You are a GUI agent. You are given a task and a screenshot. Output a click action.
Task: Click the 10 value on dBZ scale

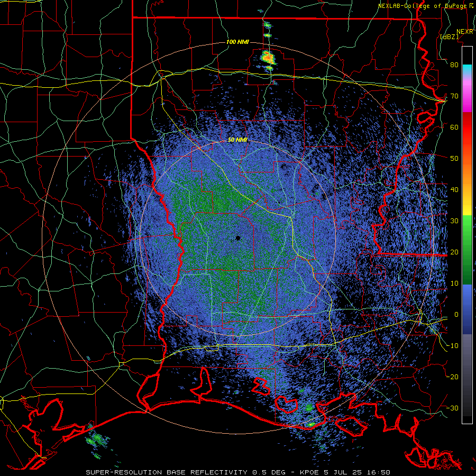[x=454, y=283]
